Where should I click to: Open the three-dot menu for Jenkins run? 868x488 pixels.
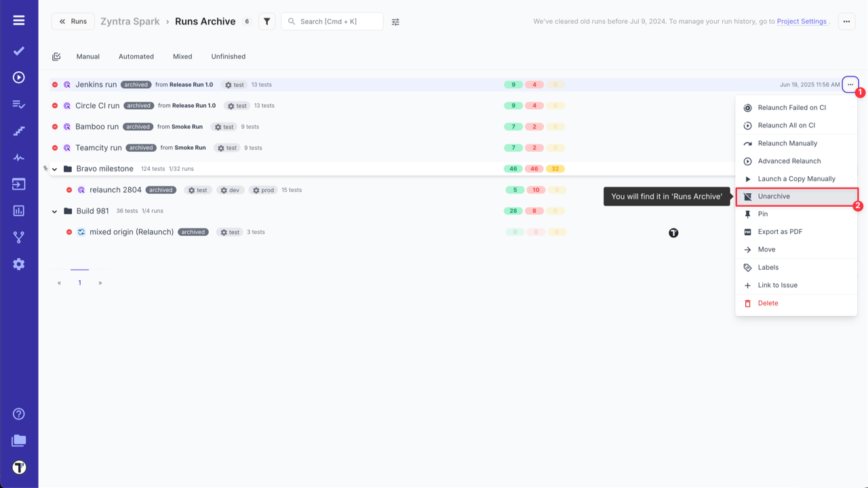click(x=850, y=84)
